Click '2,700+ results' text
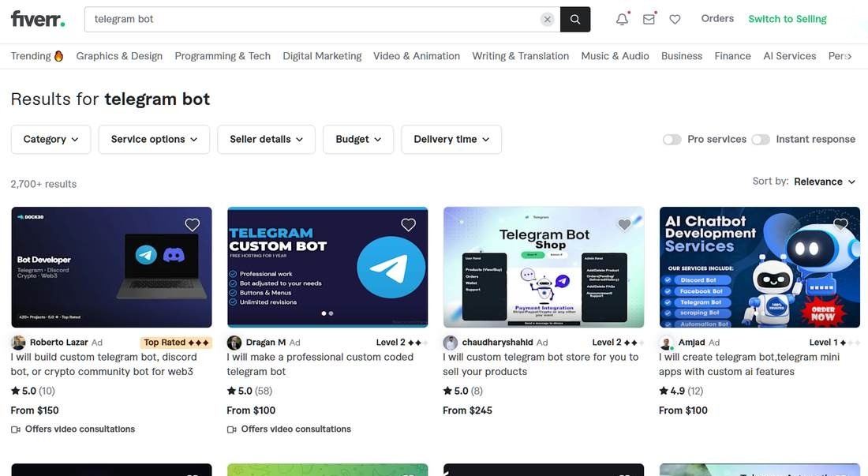The width and height of the screenshot is (868, 476). point(43,184)
